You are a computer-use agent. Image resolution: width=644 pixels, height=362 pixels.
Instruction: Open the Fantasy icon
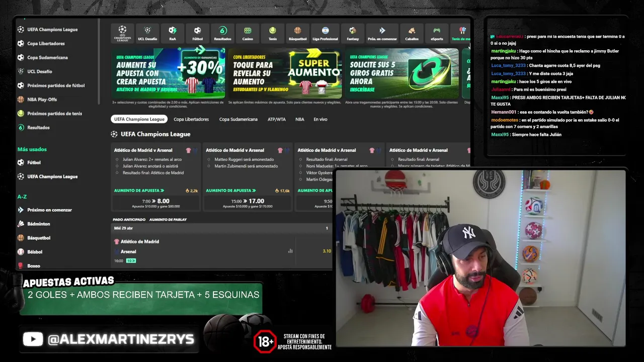353,33
